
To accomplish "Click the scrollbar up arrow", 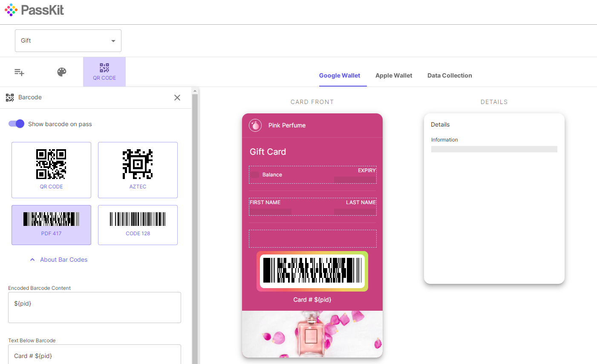I will coord(195,91).
